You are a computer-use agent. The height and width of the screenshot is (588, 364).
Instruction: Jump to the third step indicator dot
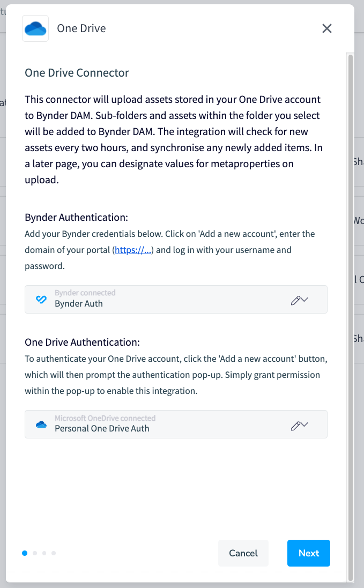(44, 553)
